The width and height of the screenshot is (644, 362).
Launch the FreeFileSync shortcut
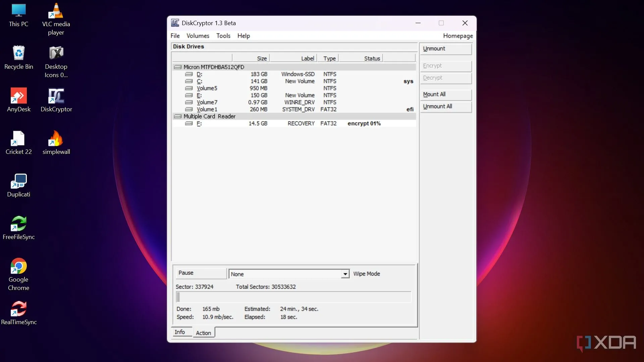(19, 227)
